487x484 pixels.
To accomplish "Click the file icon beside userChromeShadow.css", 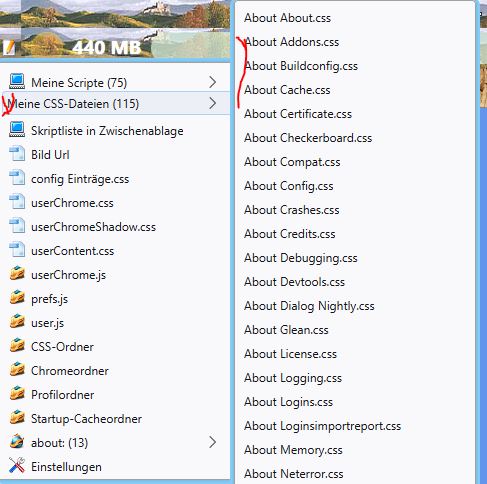I will [17, 226].
